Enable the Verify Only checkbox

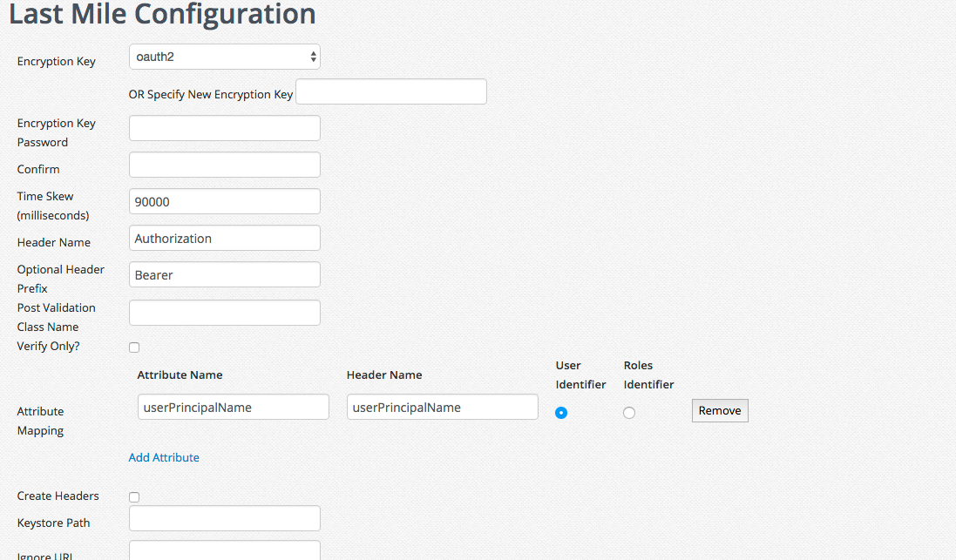point(134,347)
